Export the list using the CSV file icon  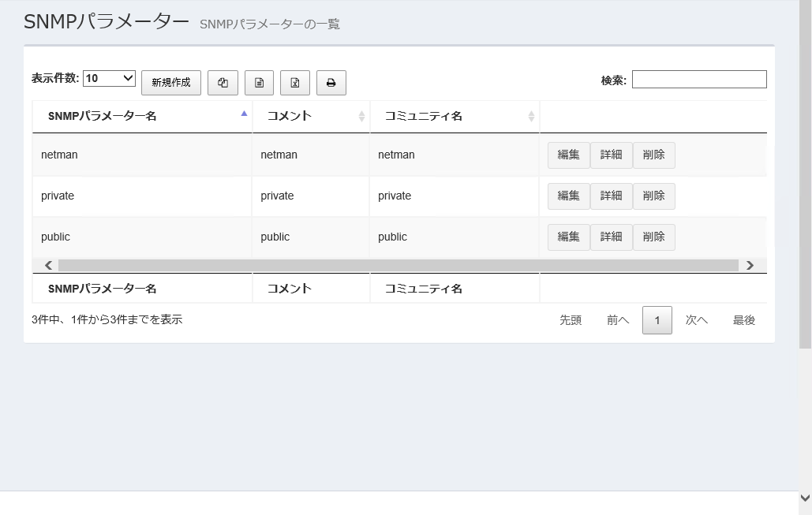[259, 82]
